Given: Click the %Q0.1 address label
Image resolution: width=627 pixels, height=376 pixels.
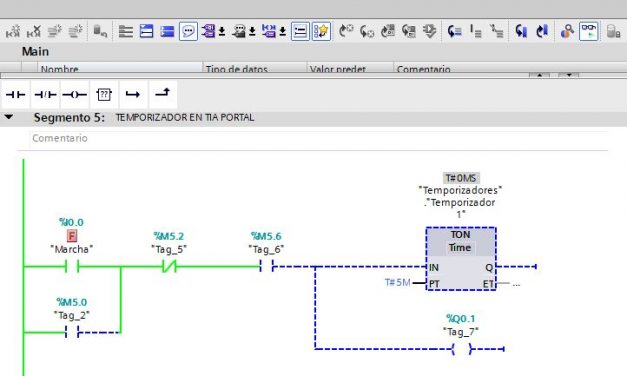Looking at the screenshot, I should tap(461, 318).
